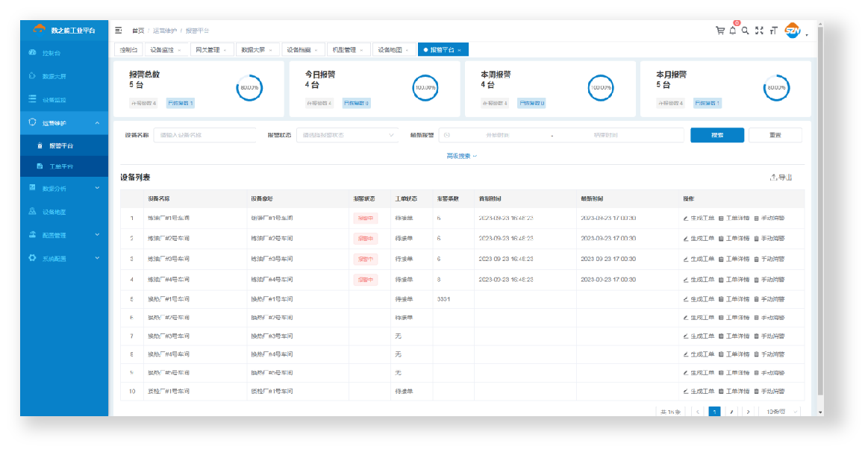Click the notification bell icon
The width and height of the screenshot is (868, 452).
tap(733, 31)
